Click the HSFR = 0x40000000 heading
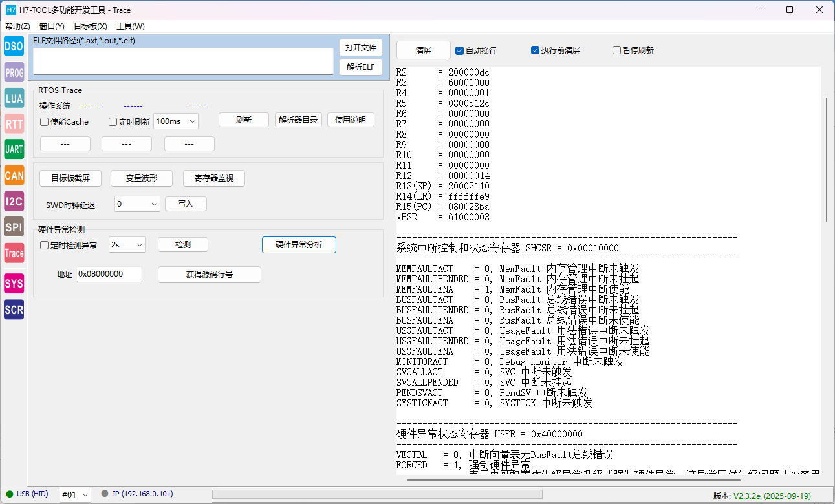This screenshot has width=835, height=504. (490, 434)
